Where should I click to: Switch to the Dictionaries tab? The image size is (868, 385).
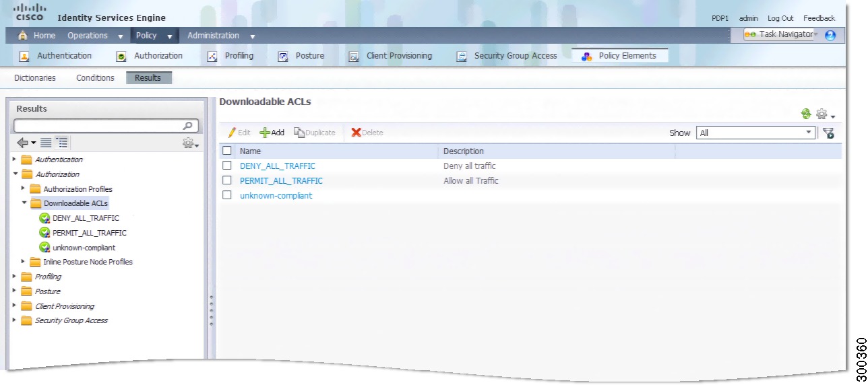tap(35, 78)
